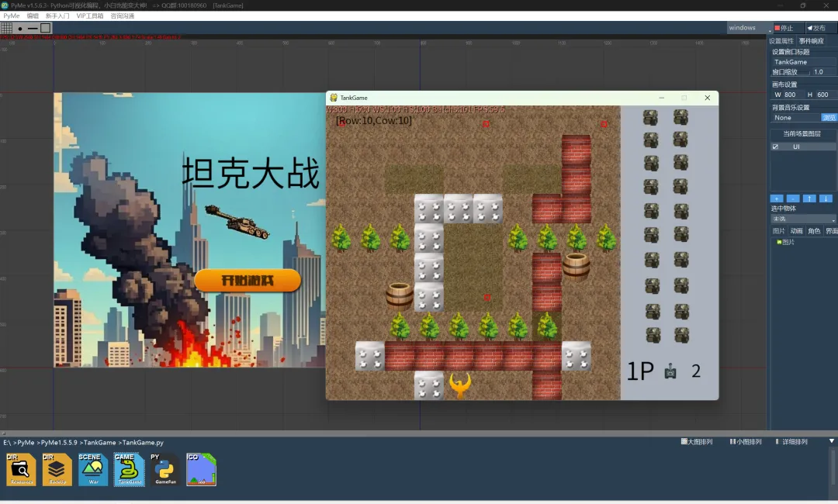
Task: Open the 咨询沟通 menu
Action: (x=123, y=16)
